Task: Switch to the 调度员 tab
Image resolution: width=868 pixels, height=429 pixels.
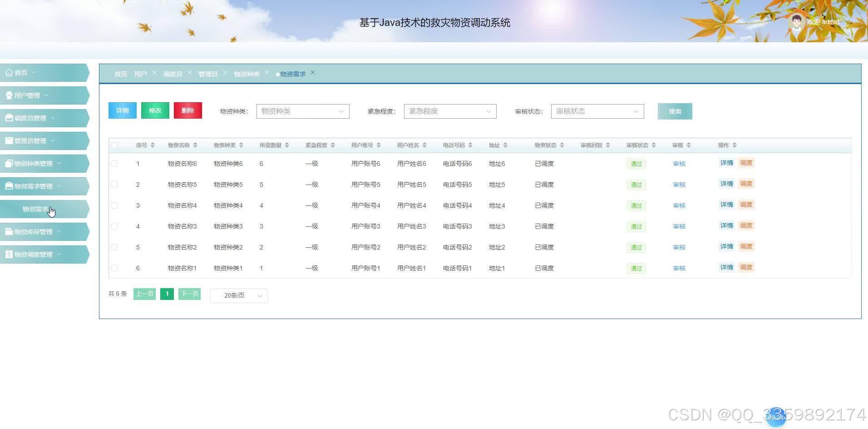Action: pos(173,74)
